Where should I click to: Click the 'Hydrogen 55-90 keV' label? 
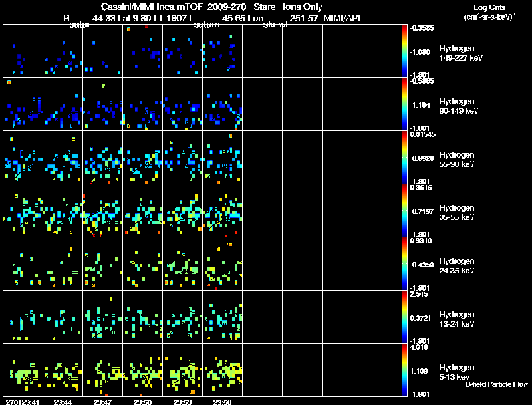[457, 160]
